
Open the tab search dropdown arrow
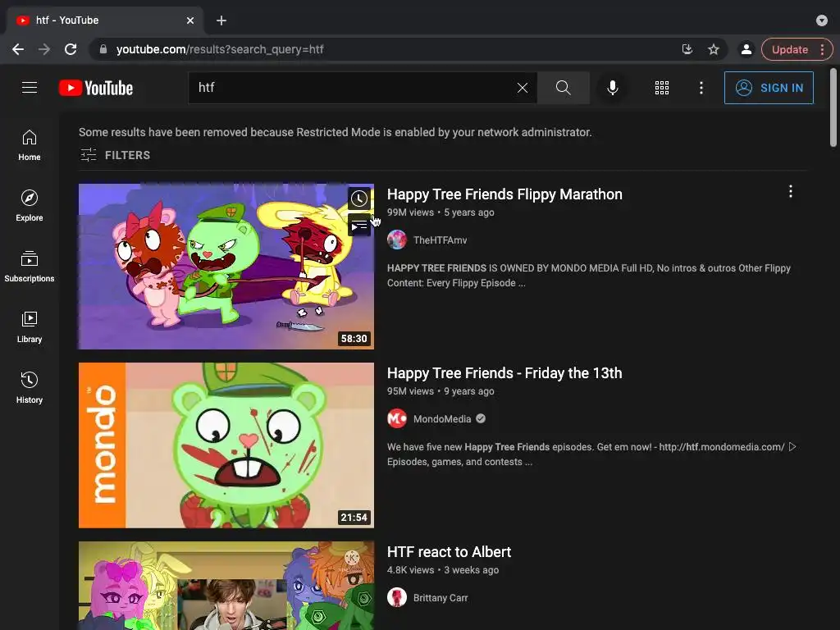[822, 21]
